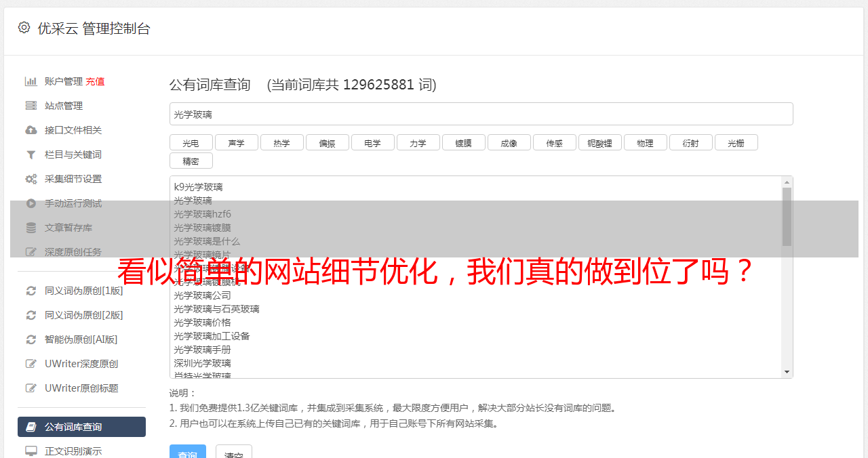Click the 光学玻璃 search input field
This screenshot has width=868, height=458.
[481, 114]
